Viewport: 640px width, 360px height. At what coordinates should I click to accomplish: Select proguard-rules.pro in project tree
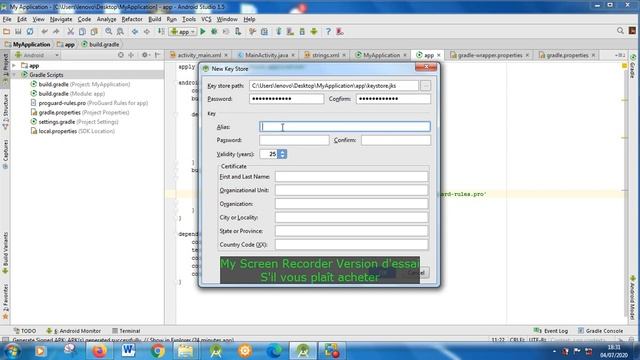(89, 103)
